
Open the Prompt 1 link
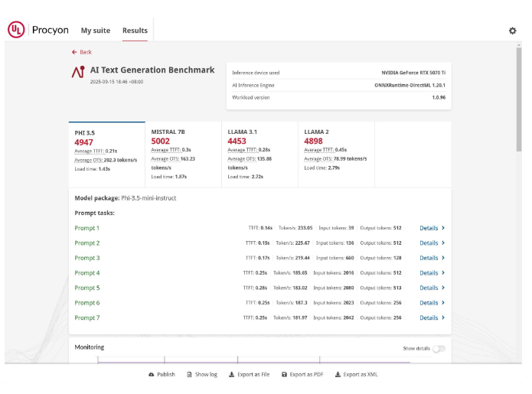(x=86, y=228)
